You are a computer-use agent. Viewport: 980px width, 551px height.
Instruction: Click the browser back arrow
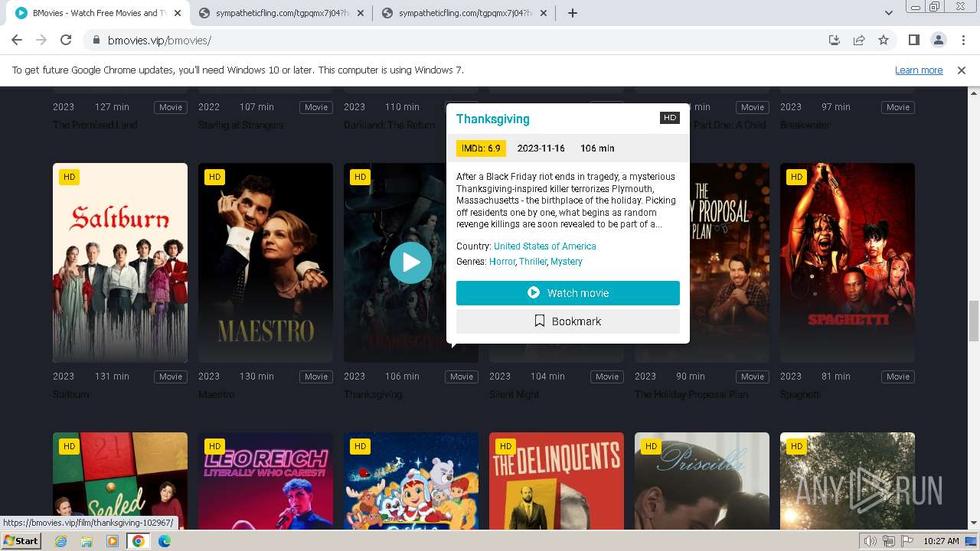pyautogui.click(x=17, y=41)
